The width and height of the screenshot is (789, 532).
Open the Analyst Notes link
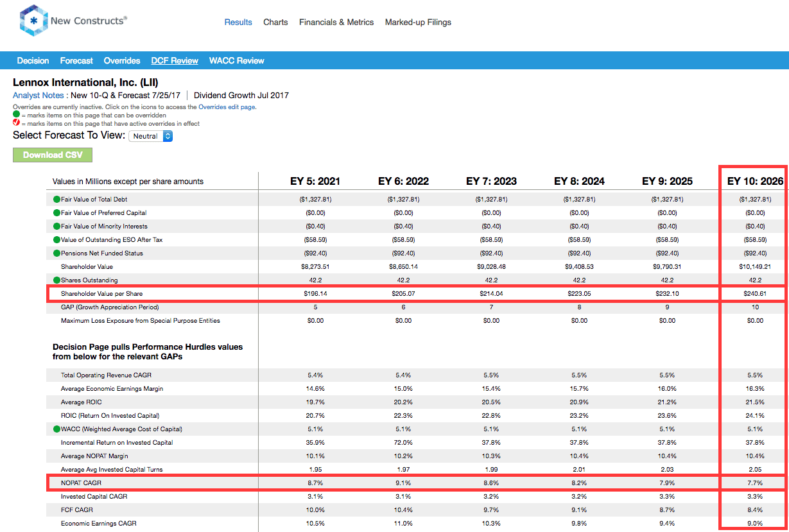tap(39, 96)
